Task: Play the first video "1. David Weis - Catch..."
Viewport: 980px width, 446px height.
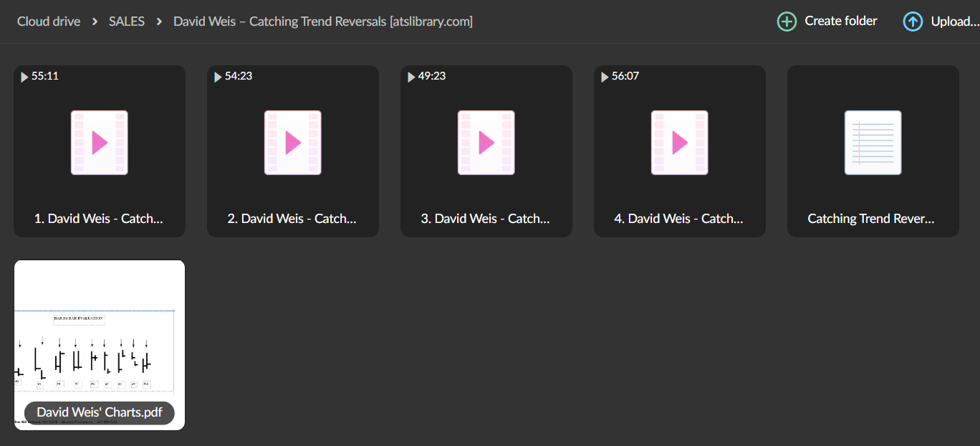Action: pos(99,143)
